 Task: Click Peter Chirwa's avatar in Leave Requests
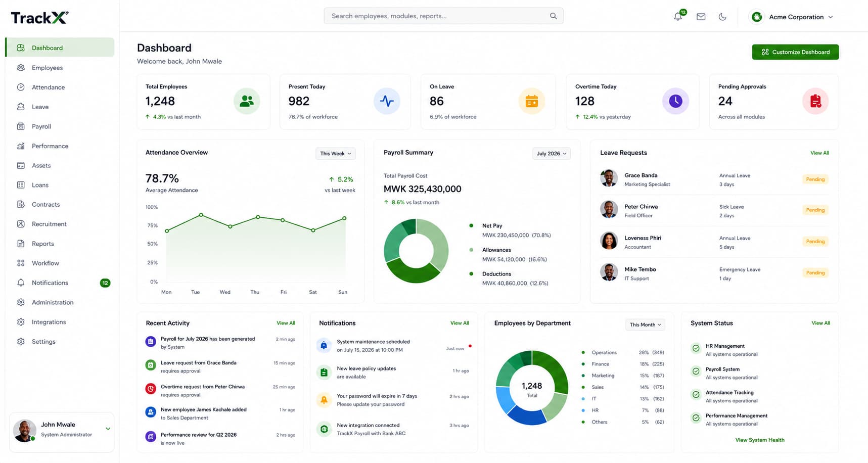click(609, 210)
